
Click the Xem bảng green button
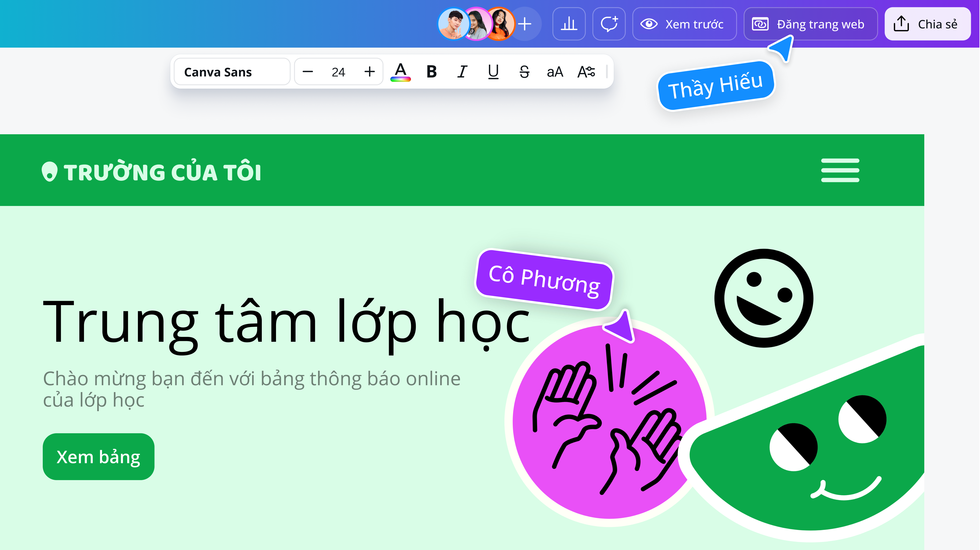pyautogui.click(x=98, y=457)
